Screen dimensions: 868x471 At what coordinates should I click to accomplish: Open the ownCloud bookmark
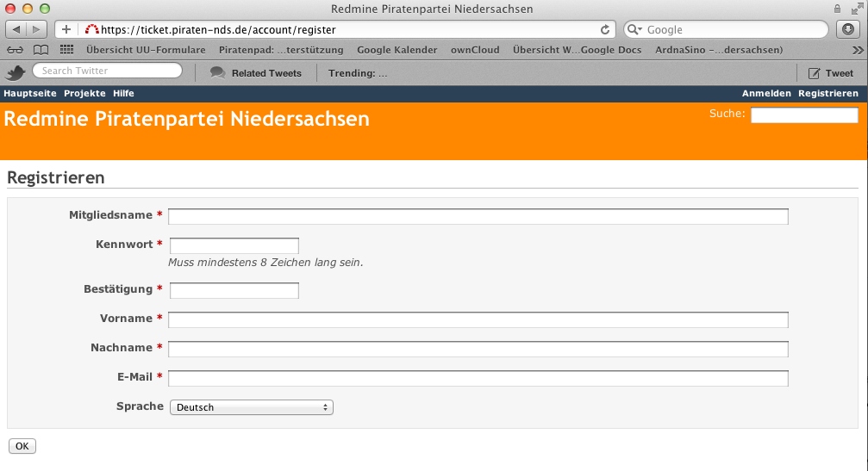(475, 50)
